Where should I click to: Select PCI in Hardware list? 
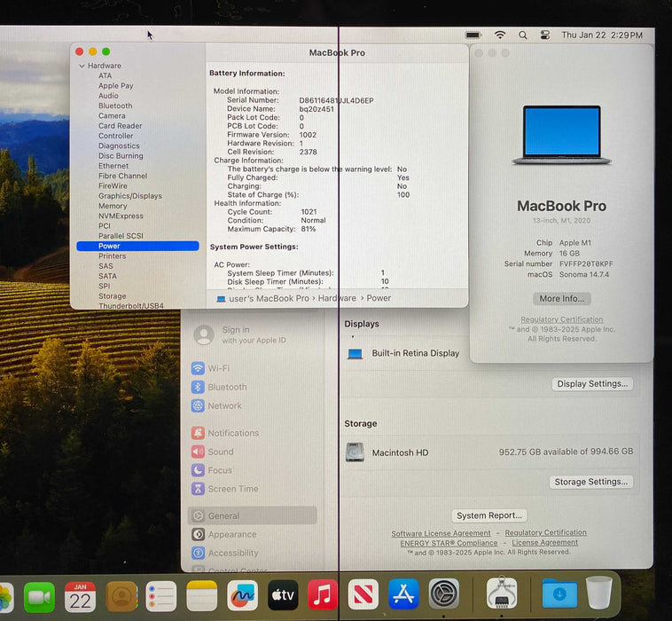pos(105,226)
